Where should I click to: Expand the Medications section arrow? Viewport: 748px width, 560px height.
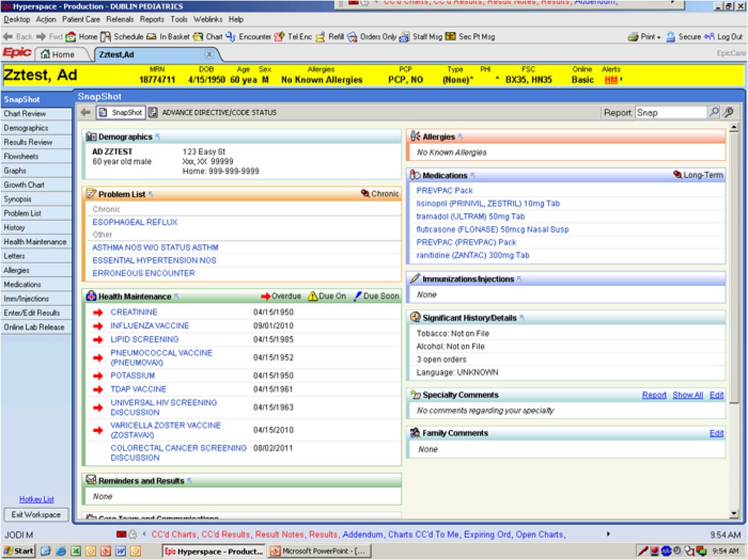[x=473, y=176]
